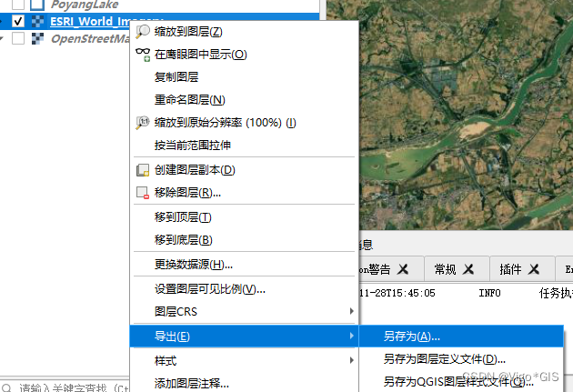Viewport: 573px width, 392px height.
Task: Select 添加图层注释... menu entry
Action: tap(245, 383)
